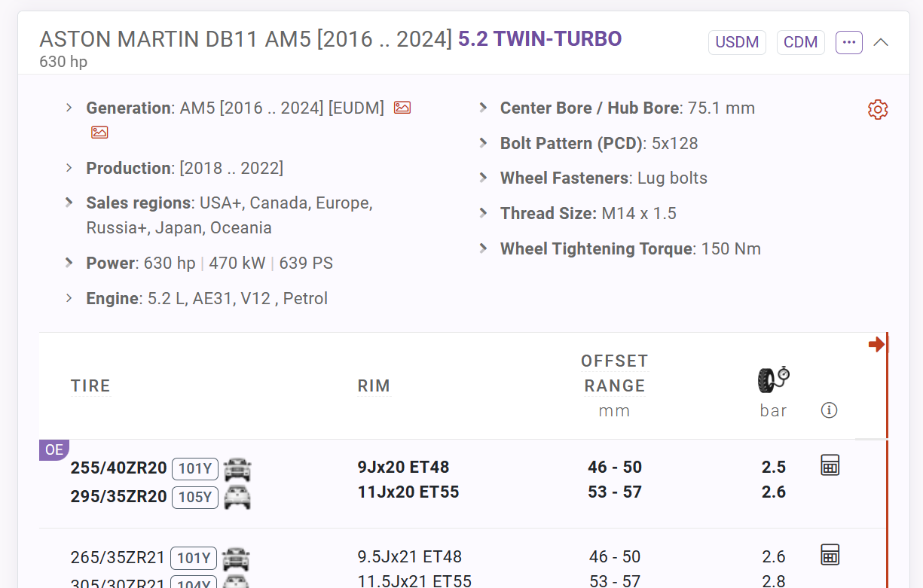Screen dimensions: 923x588
Task: Select the USDM market tag
Action: click(x=737, y=42)
